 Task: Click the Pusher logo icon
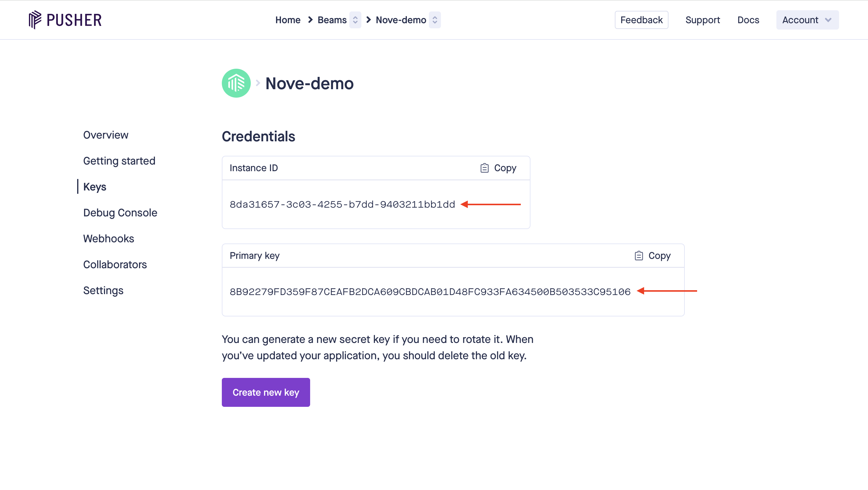[35, 20]
